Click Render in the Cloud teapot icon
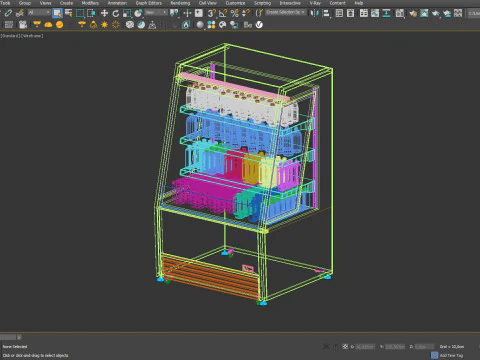 click(447, 13)
